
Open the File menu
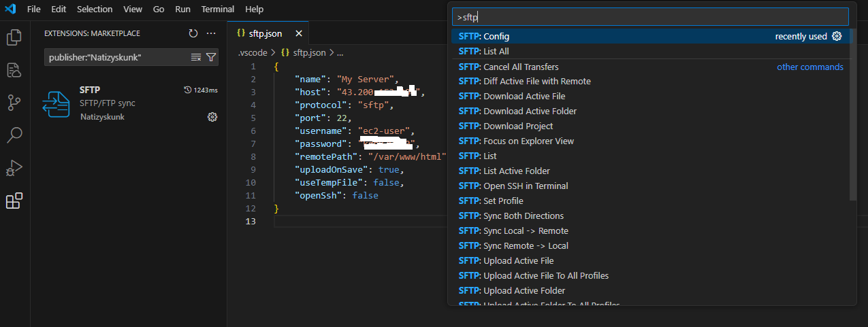[34, 10]
